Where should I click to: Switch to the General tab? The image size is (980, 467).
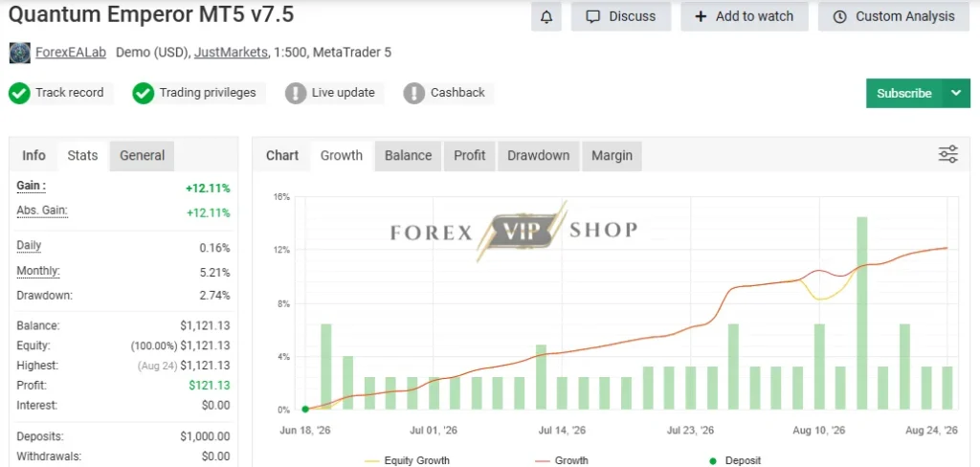pyautogui.click(x=142, y=156)
